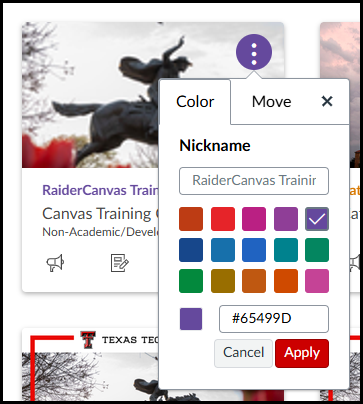Select the burnt orange swatch in third row
Image resolution: width=363 pixels, height=404 pixels.
coord(254,281)
